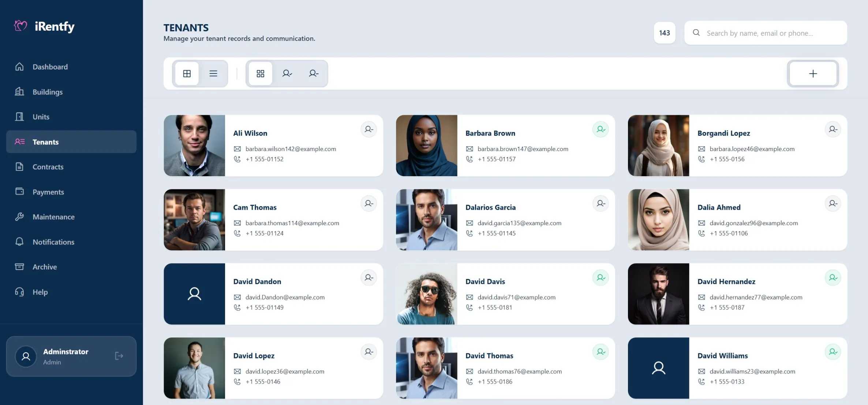Toggle status icon on Barbara Brown card
Screen dimensions: 868x405
click(601, 129)
